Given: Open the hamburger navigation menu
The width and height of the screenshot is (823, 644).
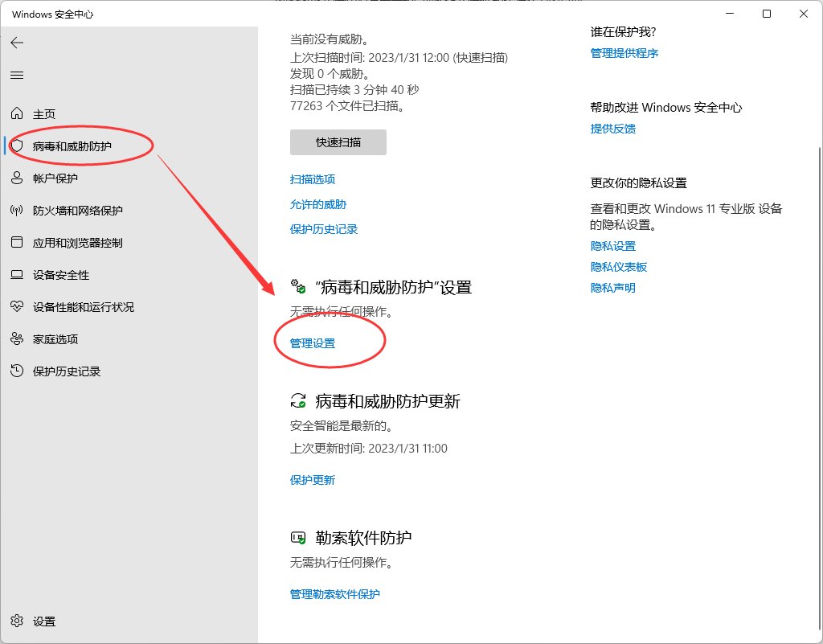Looking at the screenshot, I should pos(17,75).
